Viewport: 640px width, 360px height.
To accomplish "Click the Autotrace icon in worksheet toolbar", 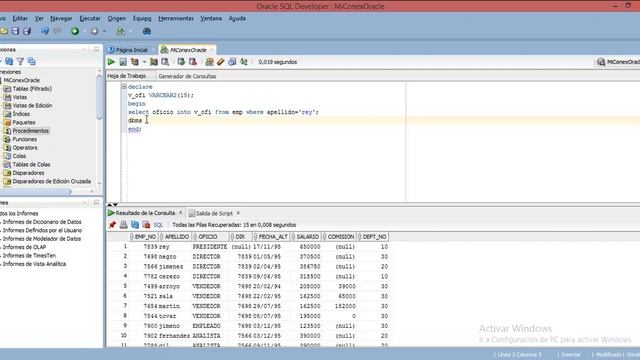I will point(154,62).
